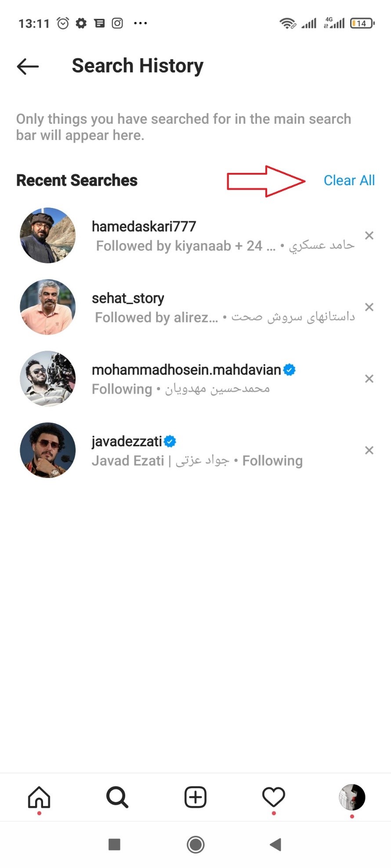Select the Recent Searches heading
Screen dimensions: 391x868
tap(76, 180)
